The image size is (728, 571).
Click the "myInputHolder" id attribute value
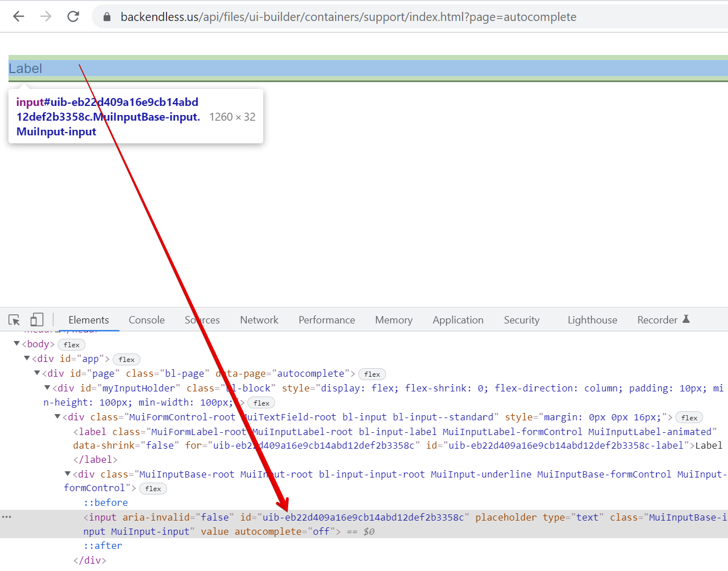[139, 388]
